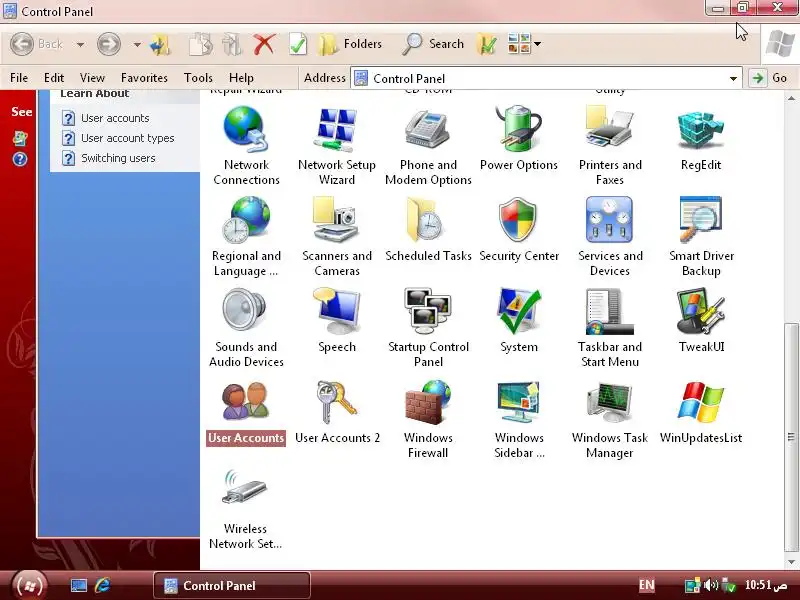Image resolution: width=800 pixels, height=600 pixels.
Task: Launch Windows Task Manager
Action: click(610, 418)
